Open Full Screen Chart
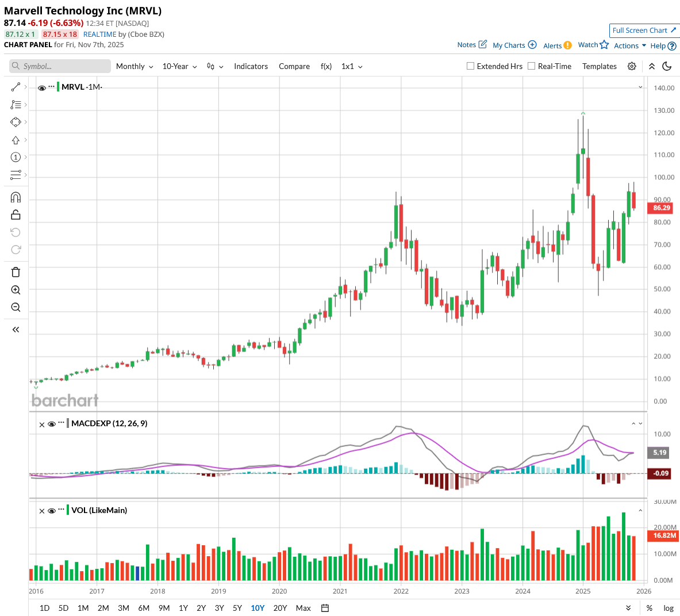This screenshot has height=616, width=680. coord(644,30)
